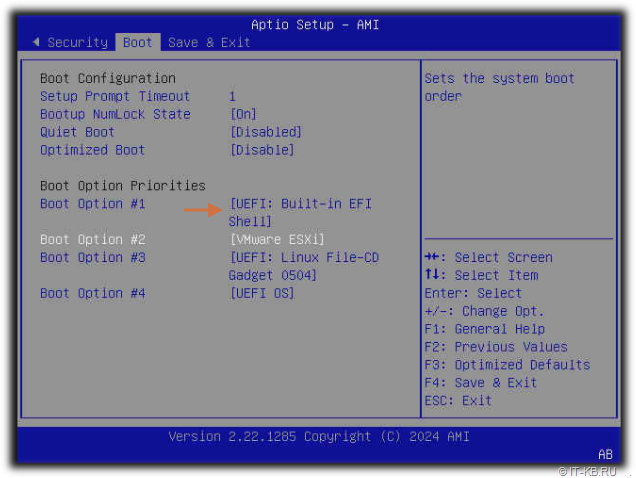Viewport: 636px width, 478px height.
Task: Click the ESC: Exit hint
Action: click(x=458, y=400)
